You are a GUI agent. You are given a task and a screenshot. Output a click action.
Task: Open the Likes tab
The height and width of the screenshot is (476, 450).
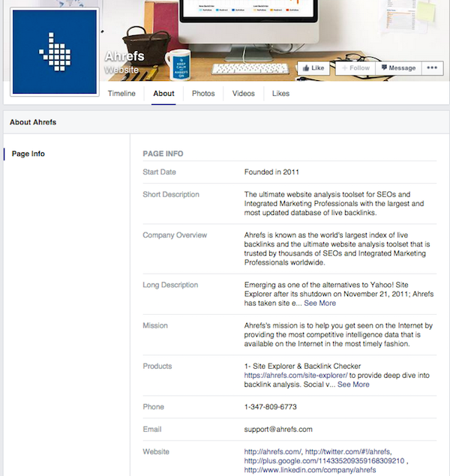pos(280,94)
